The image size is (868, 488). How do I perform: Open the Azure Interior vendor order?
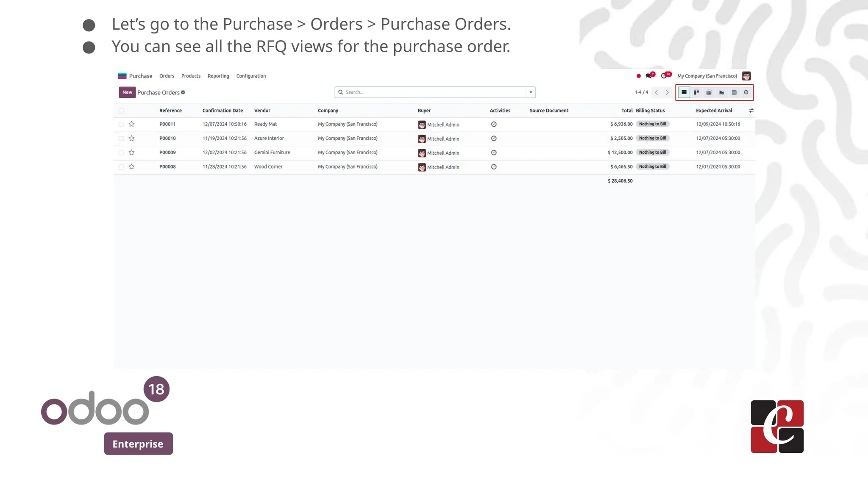point(269,139)
